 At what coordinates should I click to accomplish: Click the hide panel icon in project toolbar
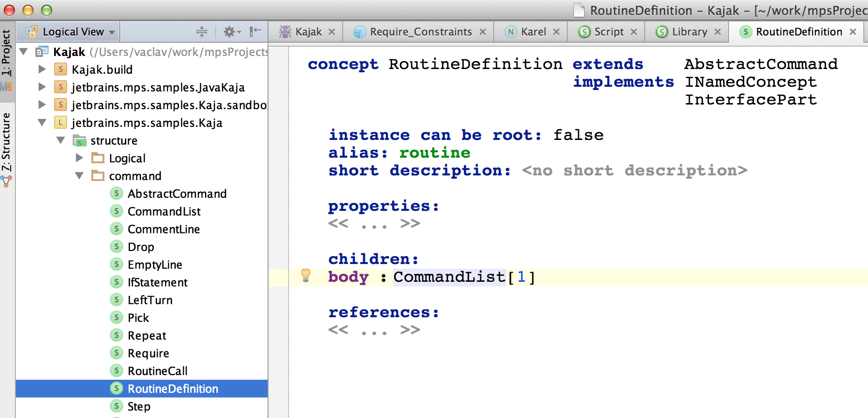[255, 32]
